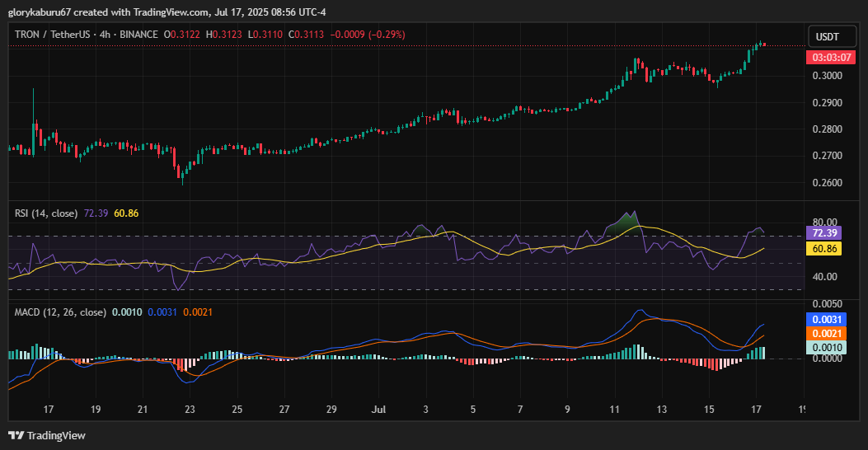Click the 80.00 level on RSI axis
Viewport: 868px width, 450px height.
click(824, 223)
